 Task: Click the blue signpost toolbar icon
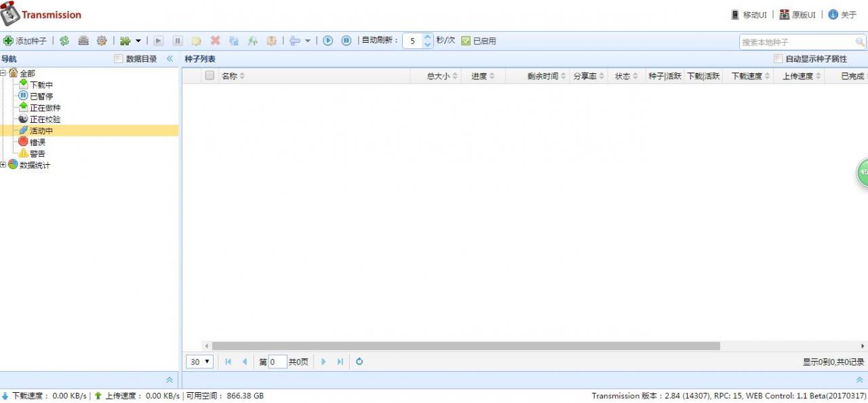pos(295,41)
